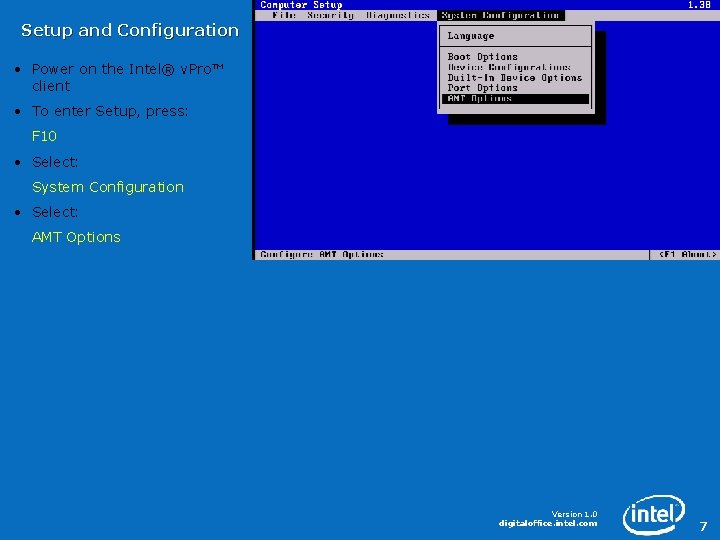Open the File menu in Computer Setup
The image size is (720, 540).
tap(284, 15)
